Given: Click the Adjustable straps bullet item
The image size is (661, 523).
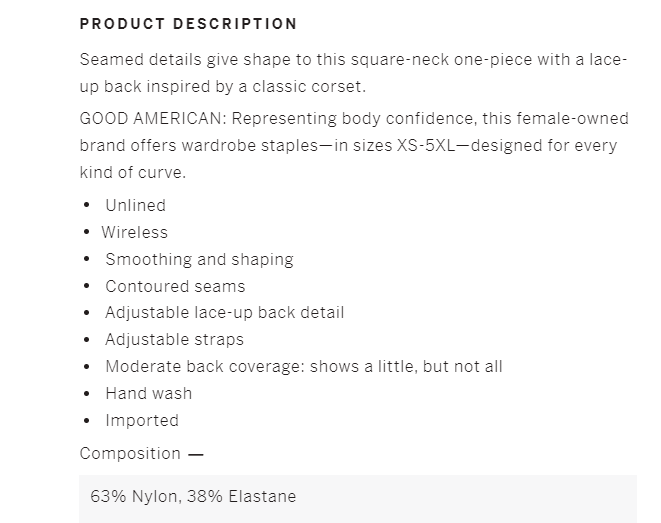Looking at the screenshot, I should point(175,340).
